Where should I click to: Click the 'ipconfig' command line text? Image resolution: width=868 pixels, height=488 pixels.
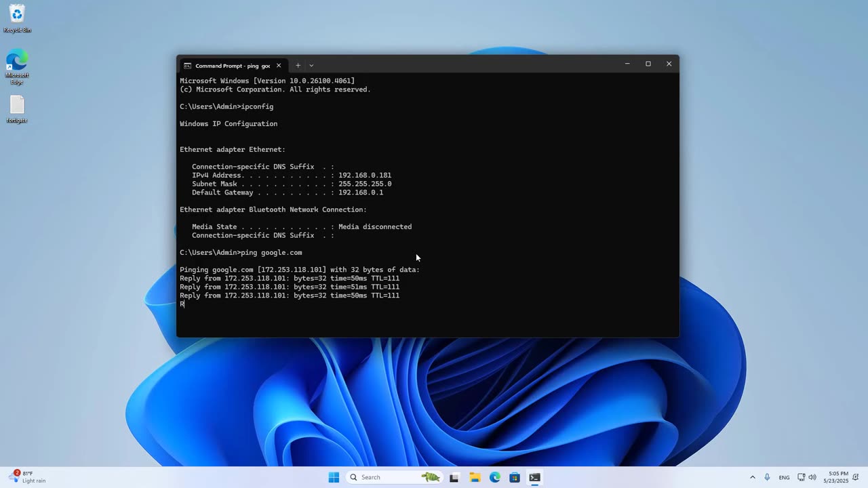tap(226, 106)
